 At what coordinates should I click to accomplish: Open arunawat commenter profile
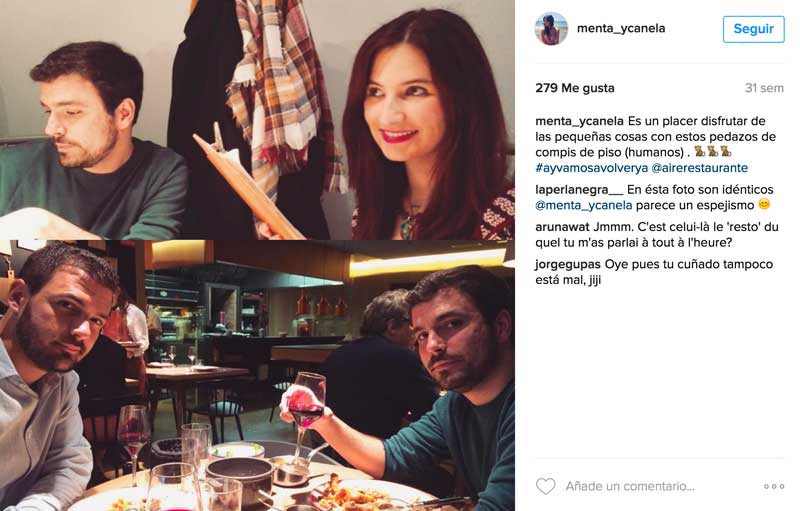562,227
